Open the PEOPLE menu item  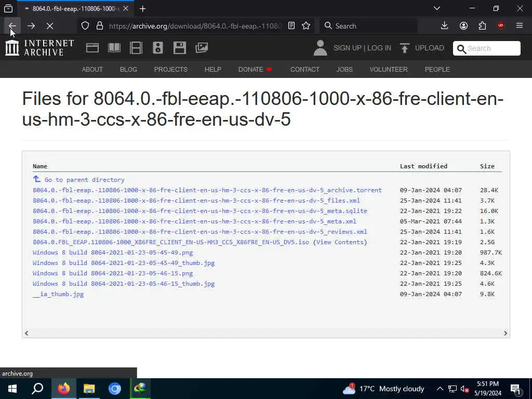tap(437, 69)
